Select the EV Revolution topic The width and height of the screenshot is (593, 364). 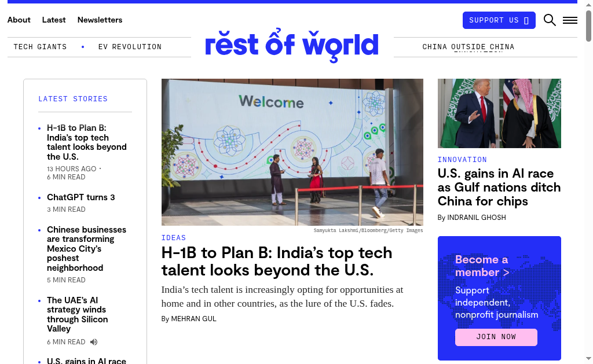click(x=130, y=47)
